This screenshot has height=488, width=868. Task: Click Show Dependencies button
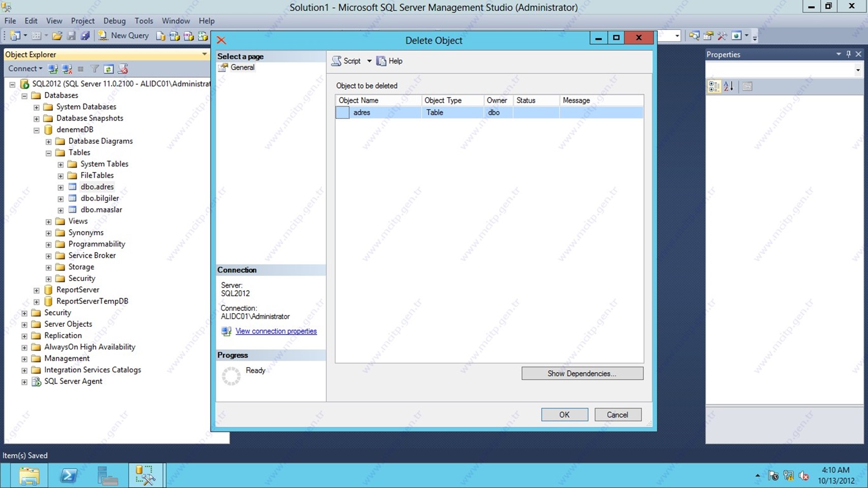[x=582, y=374]
